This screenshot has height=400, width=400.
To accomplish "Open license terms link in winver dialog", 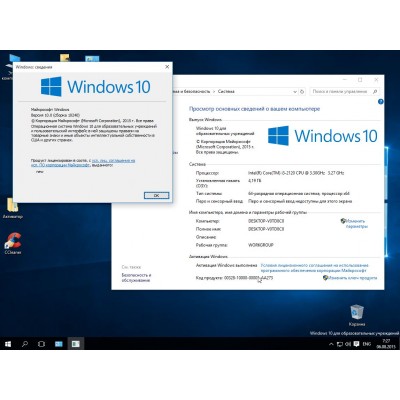I will 83,163.
